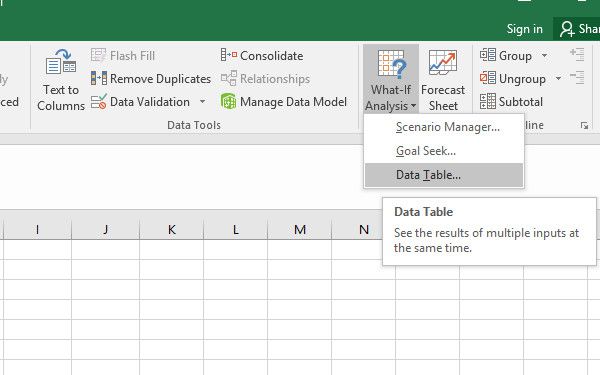Click the Subtotal icon
This screenshot has height=375, width=600.
(x=488, y=102)
